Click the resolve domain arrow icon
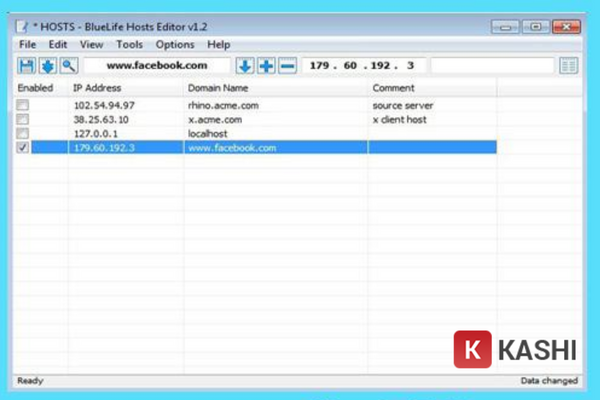This screenshot has width=600, height=400. (x=245, y=66)
